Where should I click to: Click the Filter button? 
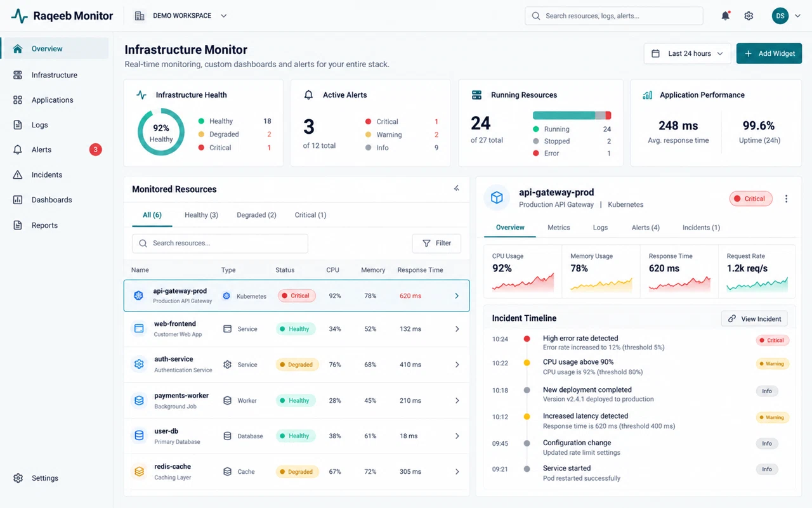click(436, 244)
